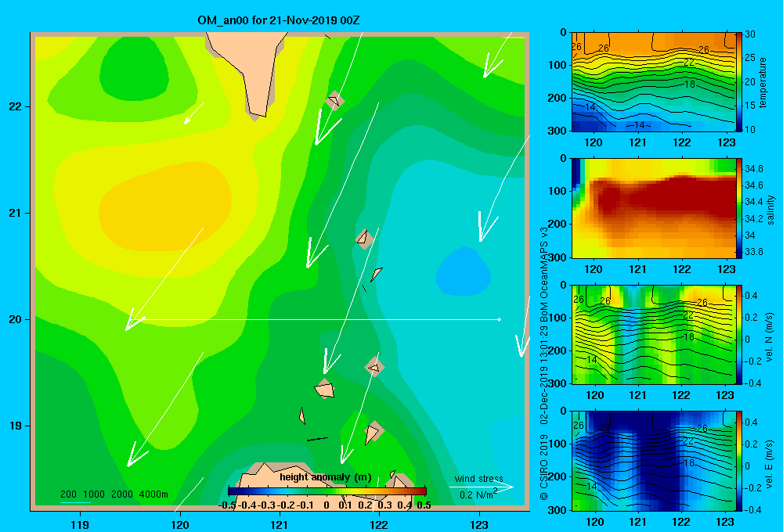Click the blue negative anomaly eddy on map

pyautogui.click(x=464, y=272)
